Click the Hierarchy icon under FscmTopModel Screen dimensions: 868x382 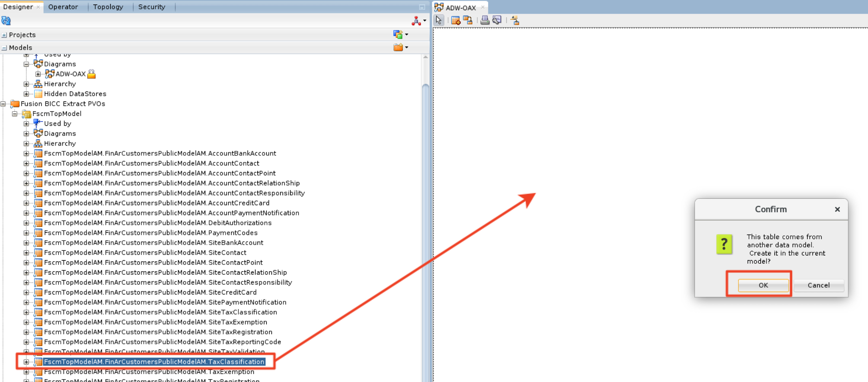point(38,144)
